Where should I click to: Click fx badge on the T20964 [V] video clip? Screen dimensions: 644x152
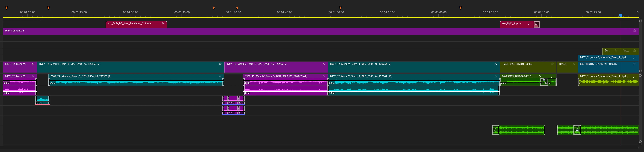495,64
